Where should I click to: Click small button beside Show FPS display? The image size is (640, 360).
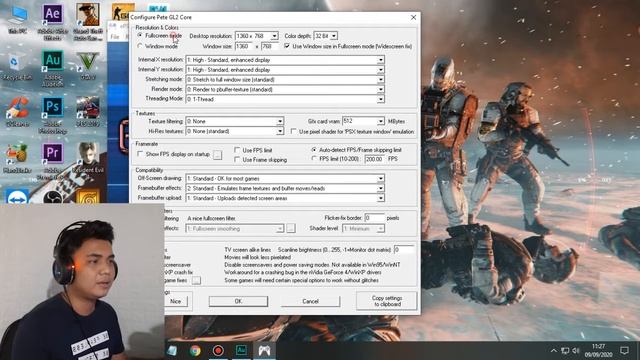pyautogui.click(x=218, y=155)
